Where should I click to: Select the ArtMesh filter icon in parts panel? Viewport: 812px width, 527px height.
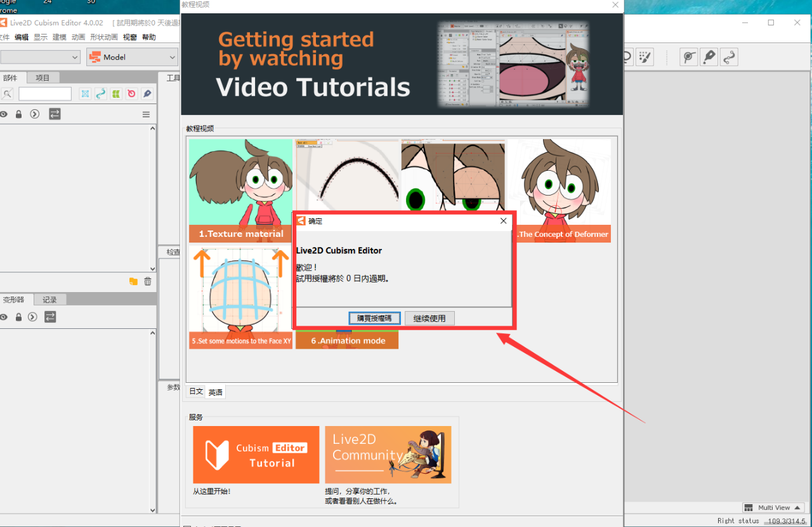(x=85, y=93)
